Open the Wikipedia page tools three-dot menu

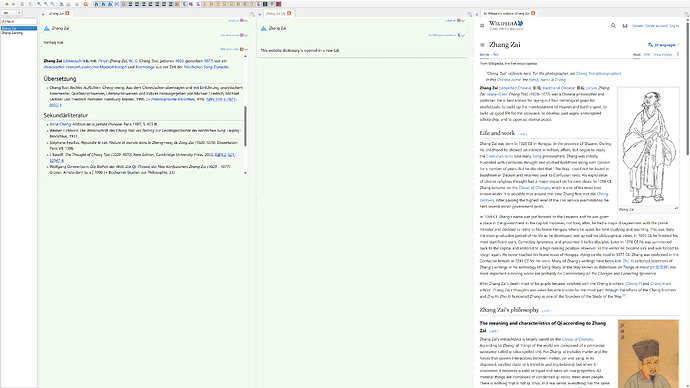pos(678,54)
